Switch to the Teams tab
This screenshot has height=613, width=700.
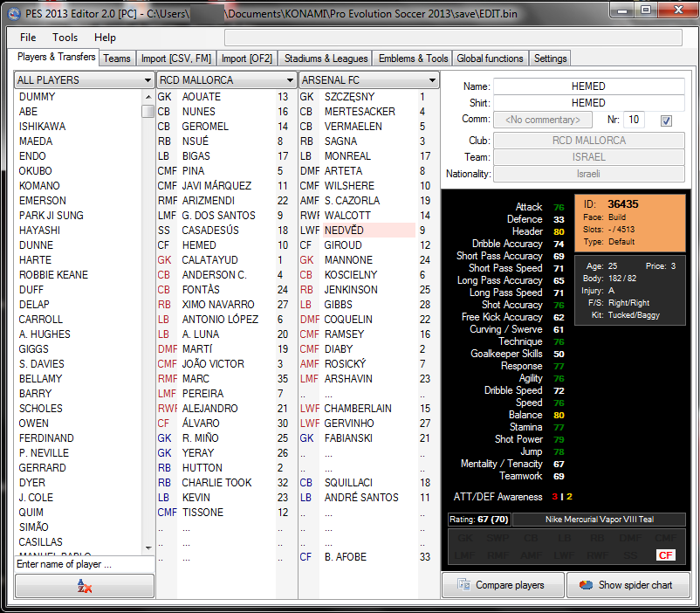coord(117,59)
